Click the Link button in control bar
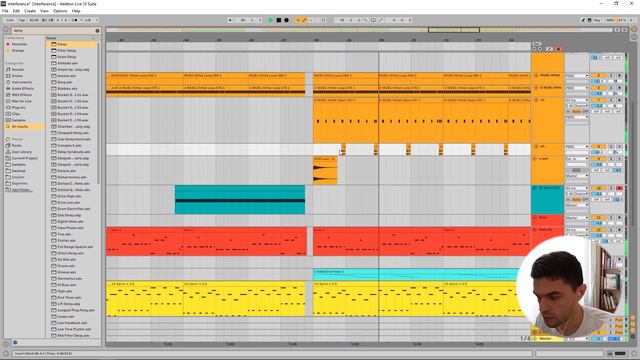This screenshot has width=640, height=360. pyautogui.click(x=10, y=20)
